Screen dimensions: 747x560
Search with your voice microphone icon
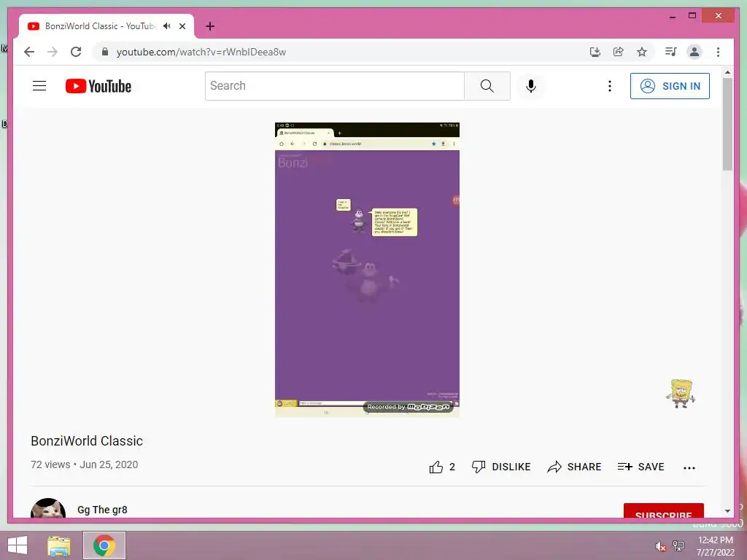[531, 86]
